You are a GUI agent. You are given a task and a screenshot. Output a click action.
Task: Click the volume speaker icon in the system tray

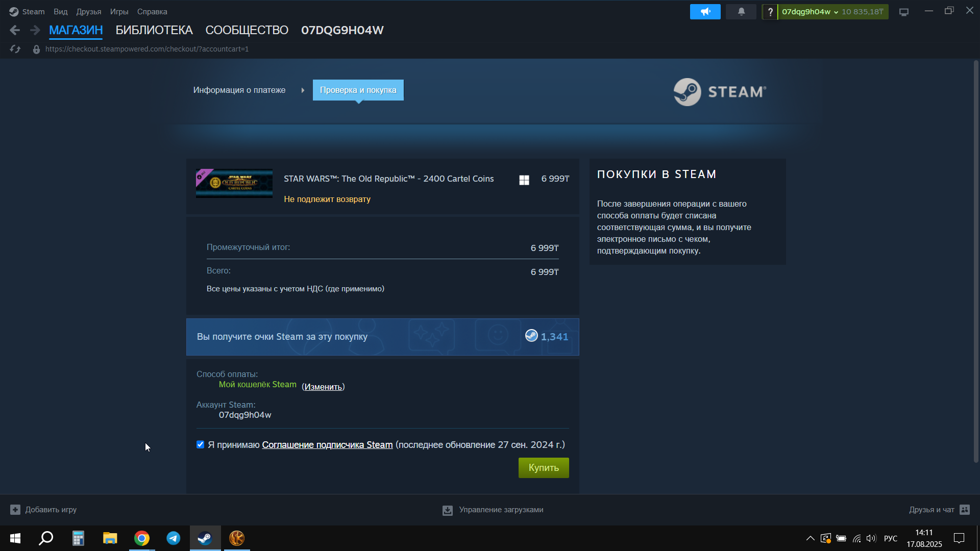tap(871, 538)
